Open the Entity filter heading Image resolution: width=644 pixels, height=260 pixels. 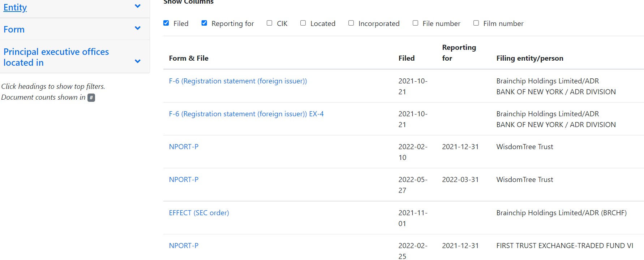(15, 8)
